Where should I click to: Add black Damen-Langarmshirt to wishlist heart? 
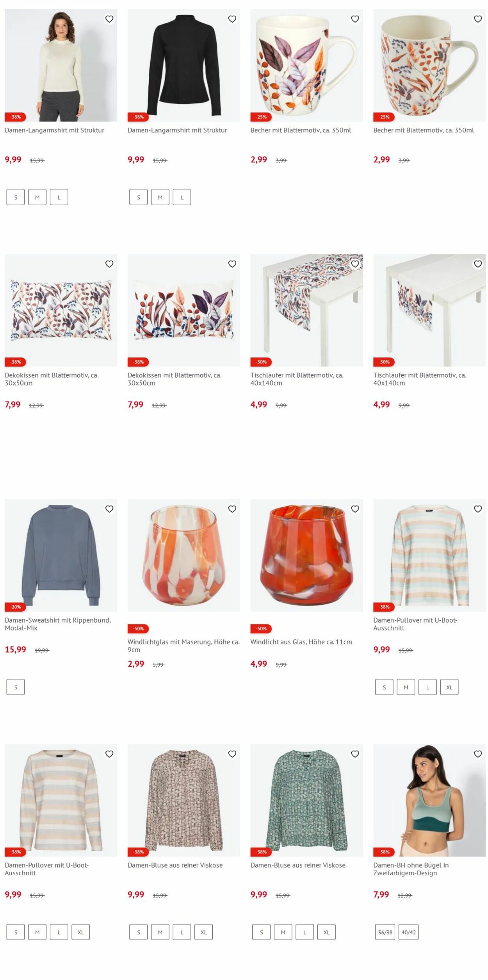coord(232,19)
